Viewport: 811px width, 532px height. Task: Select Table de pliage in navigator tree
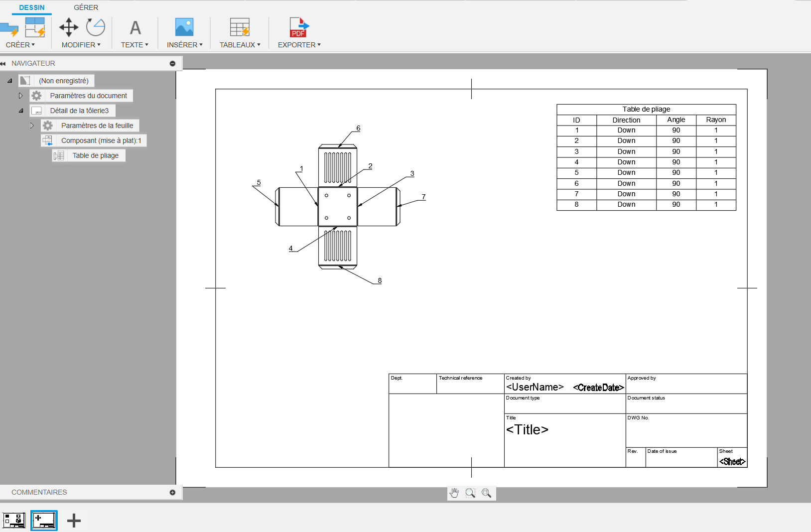point(95,155)
